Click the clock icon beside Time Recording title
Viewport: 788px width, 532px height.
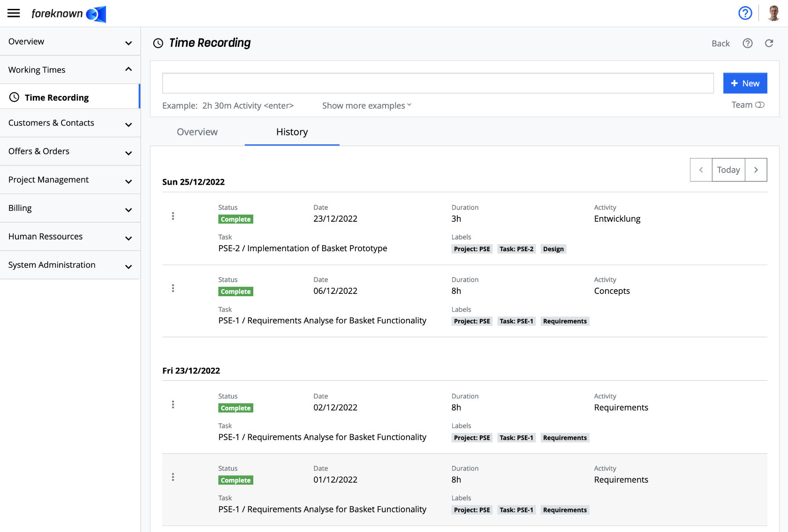(158, 43)
